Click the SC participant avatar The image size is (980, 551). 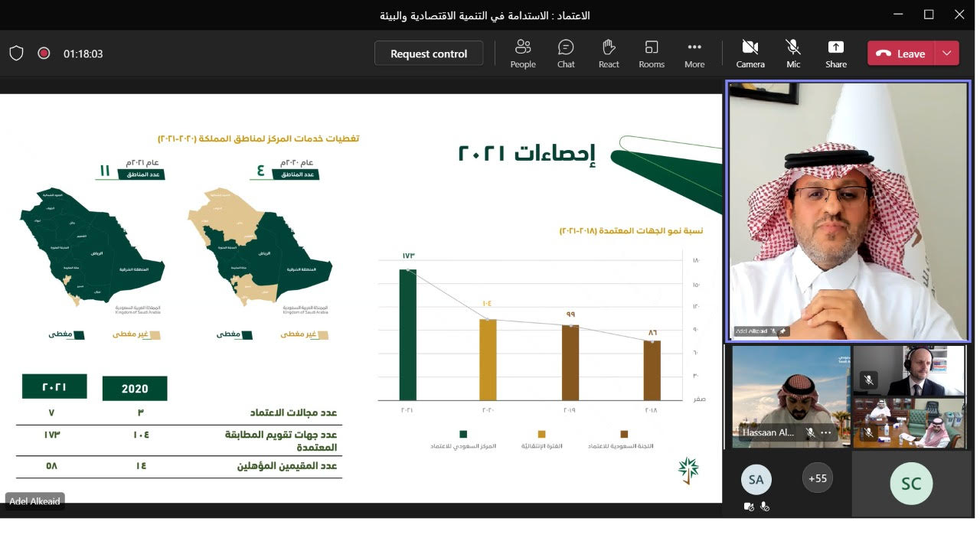click(911, 484)
